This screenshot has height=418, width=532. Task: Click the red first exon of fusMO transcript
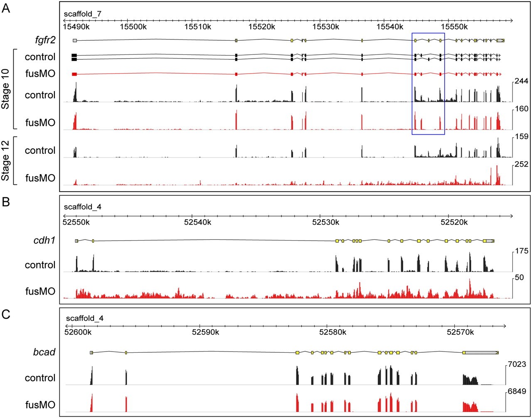[74, 74]
